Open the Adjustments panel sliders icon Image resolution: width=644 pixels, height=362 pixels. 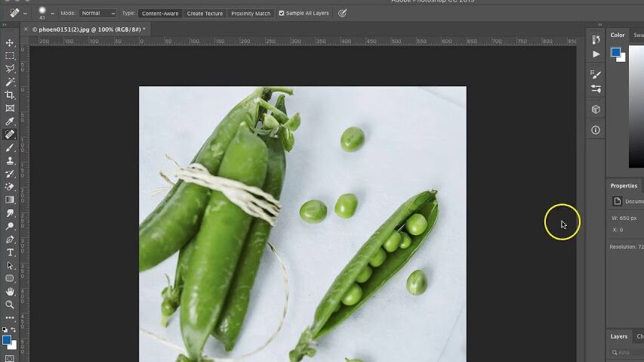(596, 88)
